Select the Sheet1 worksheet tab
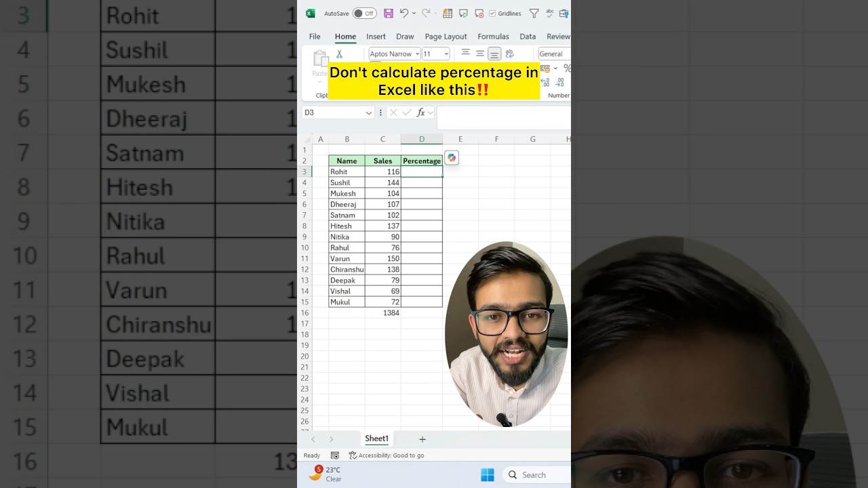This screenshot has width=868, height=488. click(x=376, y=439)
